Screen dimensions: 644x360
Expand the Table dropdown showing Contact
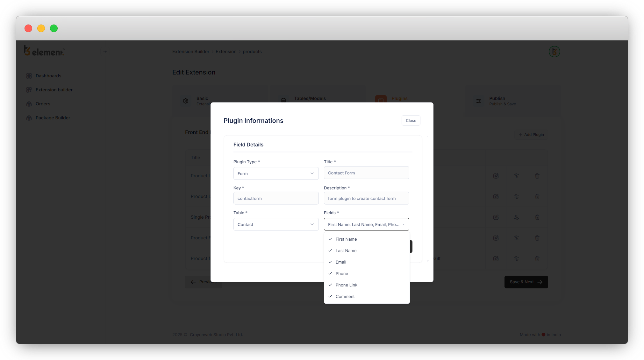(x=276, y=224)
